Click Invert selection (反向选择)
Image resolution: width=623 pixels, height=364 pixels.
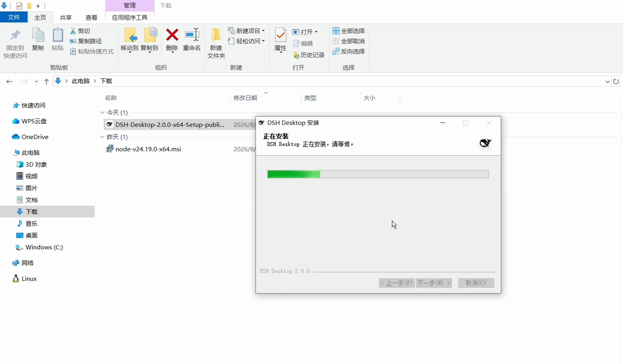(x=348, y=51)
